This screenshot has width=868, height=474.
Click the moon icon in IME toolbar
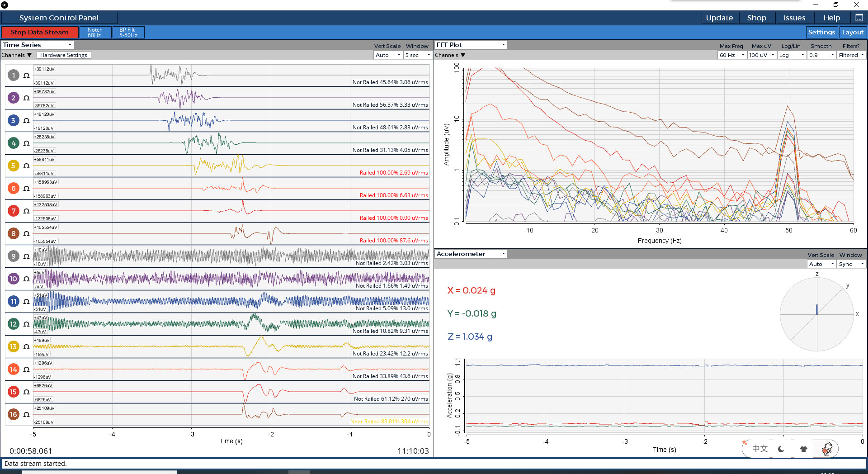point(781,449)
